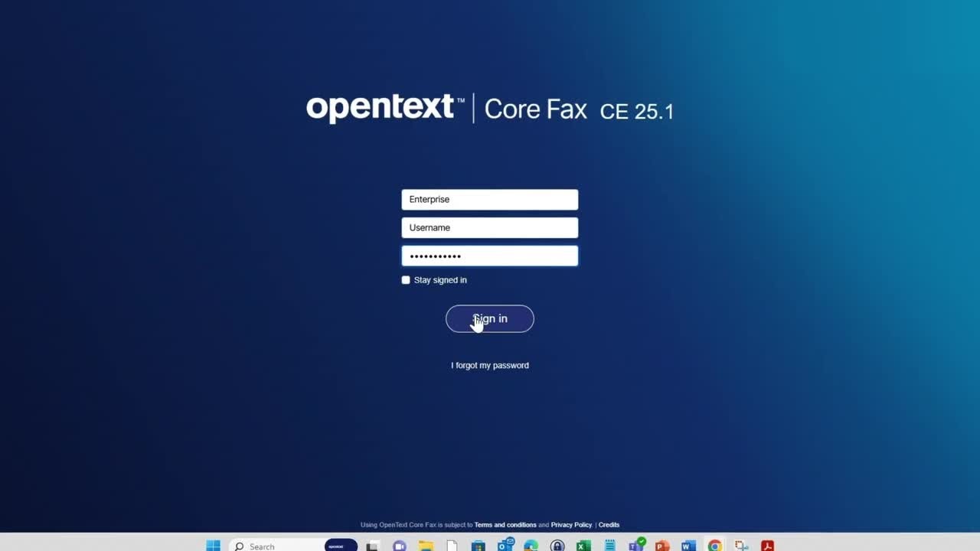The width and height of the screenshot is (980, 551).
Task: Open Microsoft Teams from the taskbar
Action: click(636, 545)
